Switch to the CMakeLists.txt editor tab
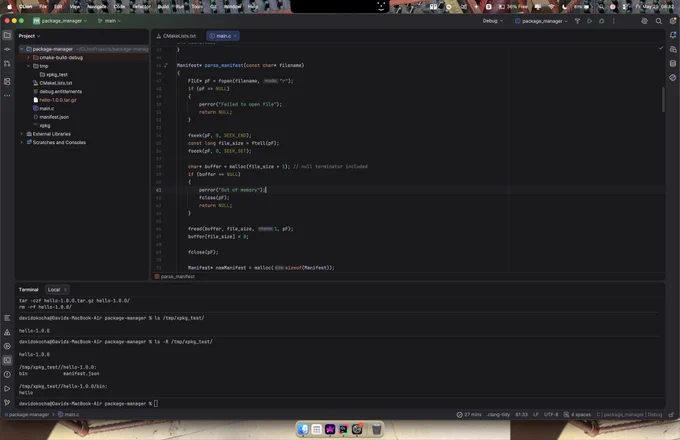Image resolution: width=680 pixels, height=440 pixels. 177,36
